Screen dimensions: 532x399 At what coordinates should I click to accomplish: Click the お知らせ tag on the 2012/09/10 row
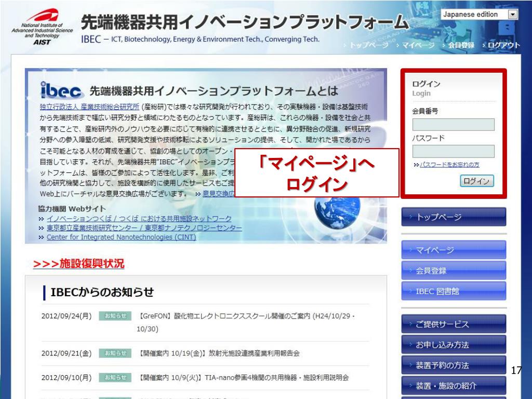coord(115,377)
